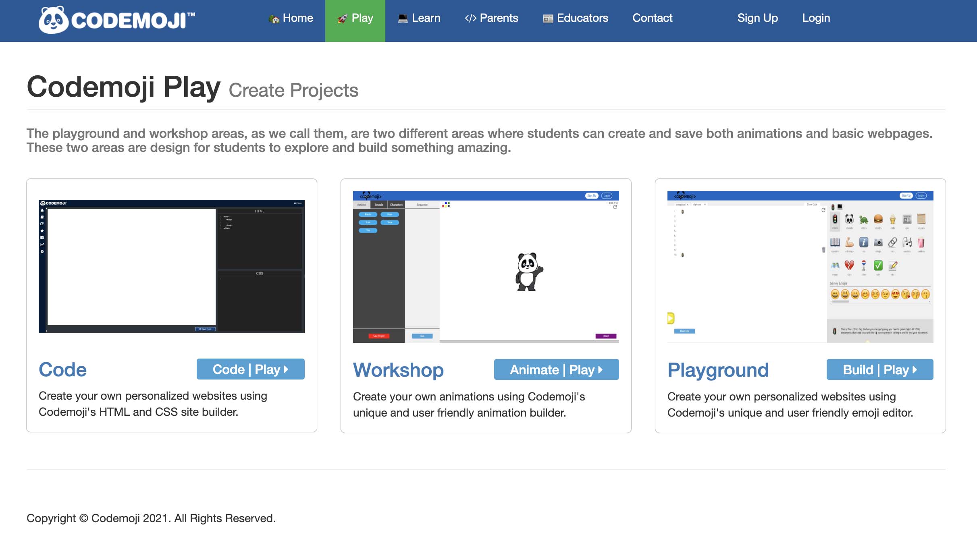Screen dimensions: 977x560
Task: Open the Contact page
Action: pyautogui.click(x=652, y=18)
